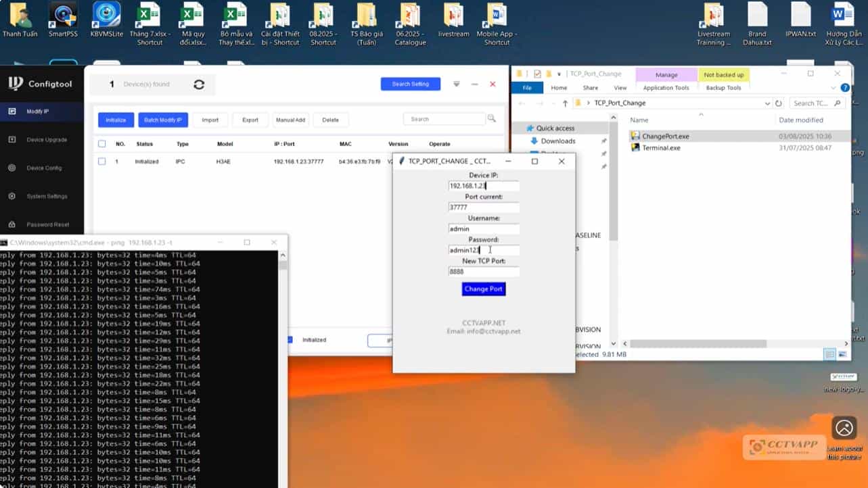Open Device Upgrade in the Configtool sidebar
868x488 pixels.
[46, 140]
